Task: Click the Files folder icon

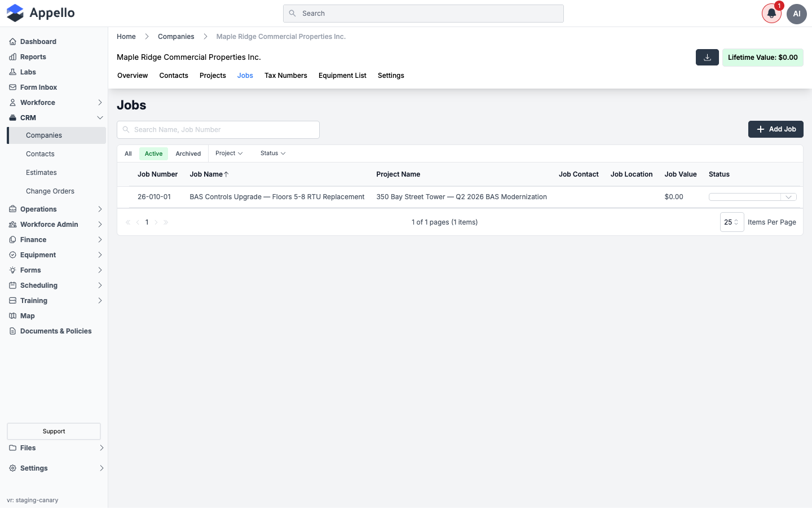Action: pyautogui.click(x=12, y=448)
